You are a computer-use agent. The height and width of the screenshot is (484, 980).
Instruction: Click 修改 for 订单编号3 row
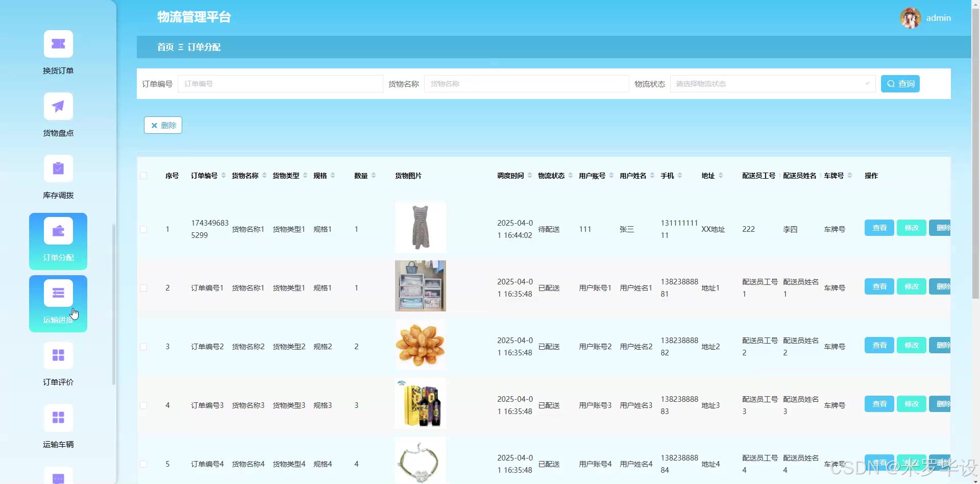point(912,404)
